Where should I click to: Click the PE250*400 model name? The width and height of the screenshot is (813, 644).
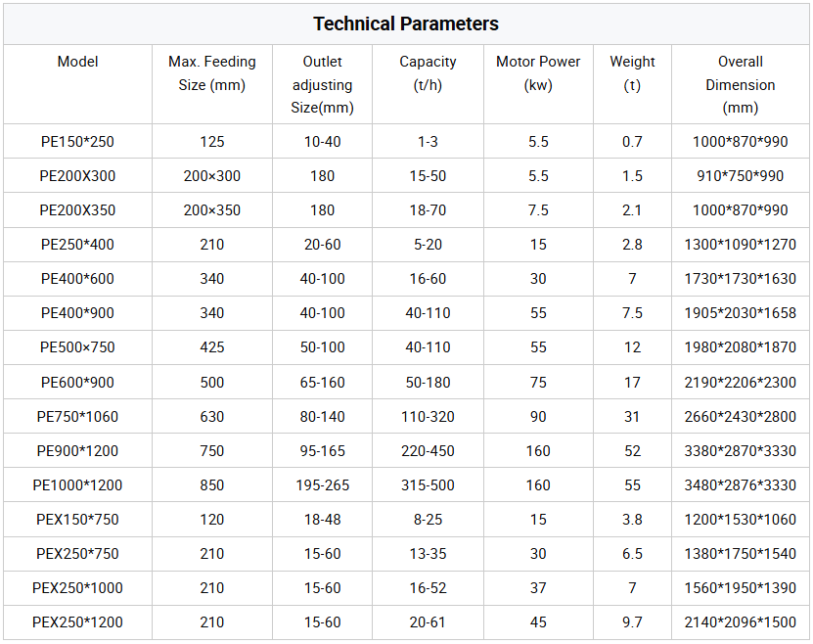[x=77, y=245]
